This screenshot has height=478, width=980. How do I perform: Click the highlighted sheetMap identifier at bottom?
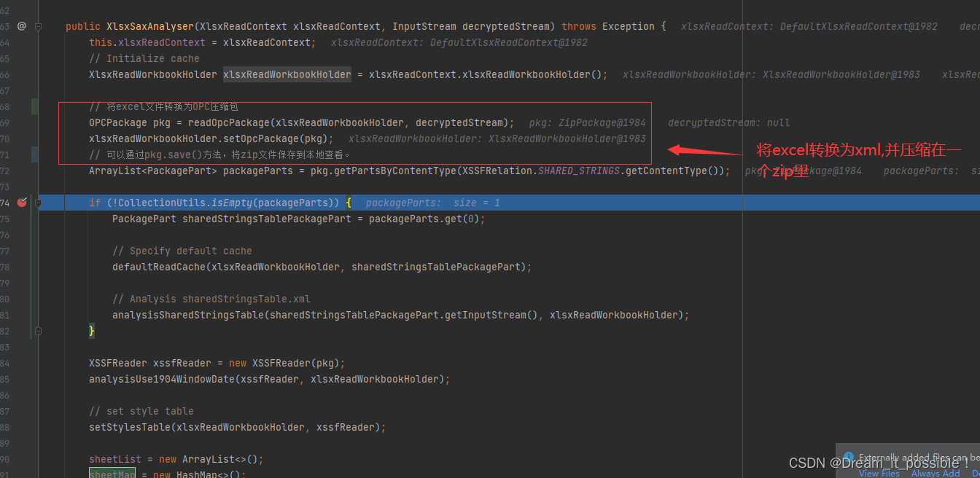click(x=111, y=474)
